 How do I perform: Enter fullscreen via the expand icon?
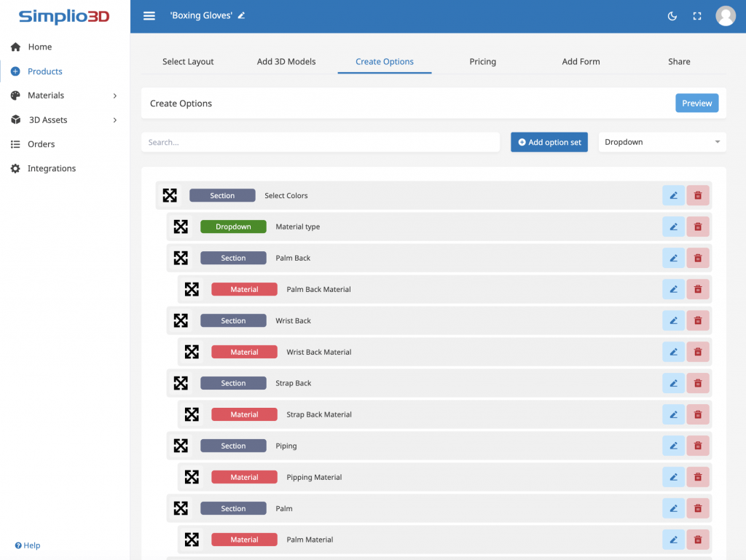[697, 16]
